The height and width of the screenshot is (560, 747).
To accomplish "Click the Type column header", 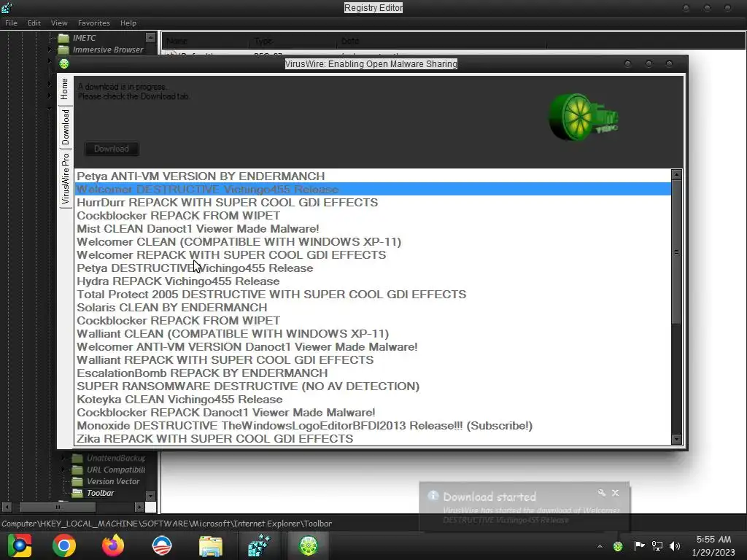I will click(x=293, y=41).
